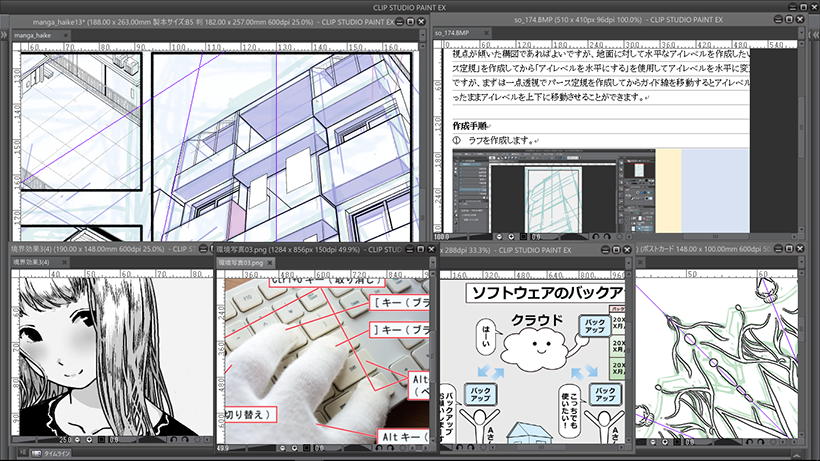This screenshot has height=461, width=820.
Task: Expand the left palette dock
Action: click(x=4, y=34)
